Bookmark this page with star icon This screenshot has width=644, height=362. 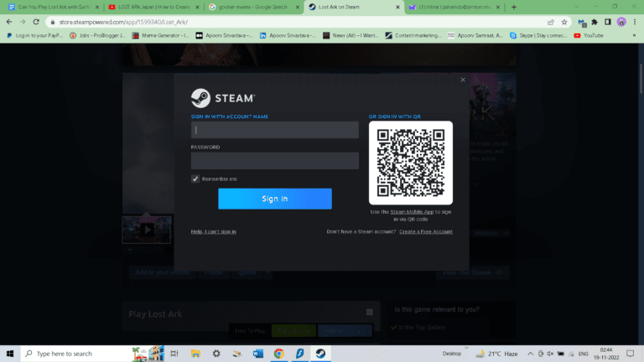click(x=564, y=22)
